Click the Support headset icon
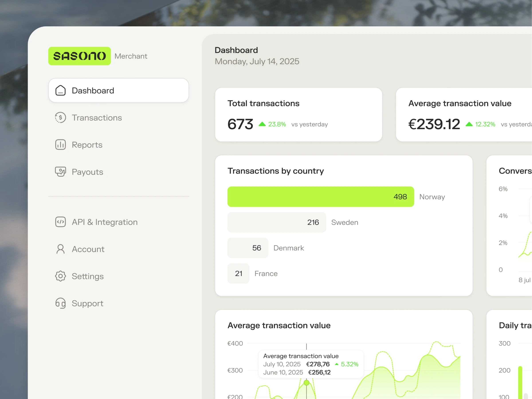This screenshot has height=399, width=532. coord(60,303)
